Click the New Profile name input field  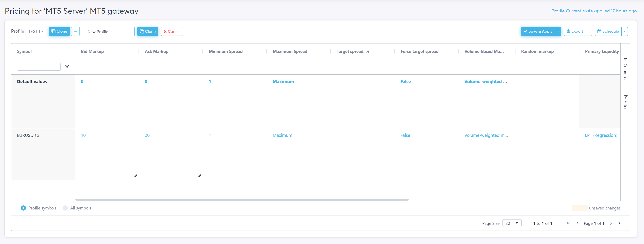(x=110, y=32)
